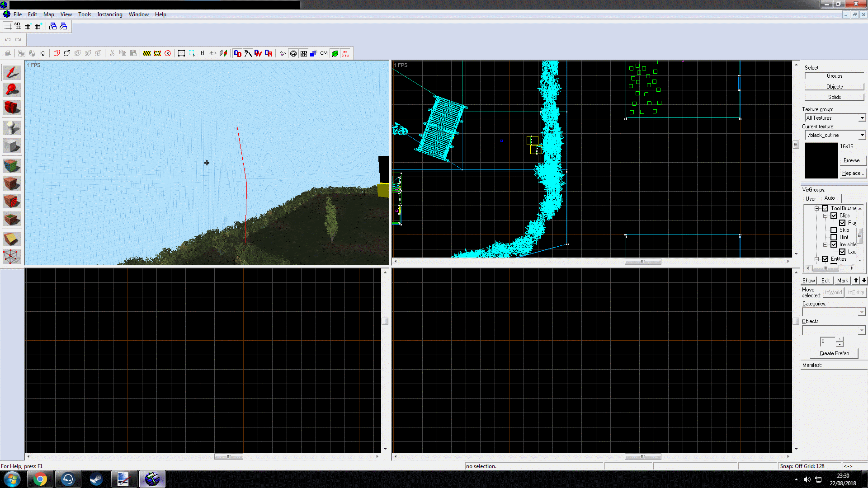This screenshot has width=868, height=488.
Task: Click the Save window state icon
Action: 63,26
